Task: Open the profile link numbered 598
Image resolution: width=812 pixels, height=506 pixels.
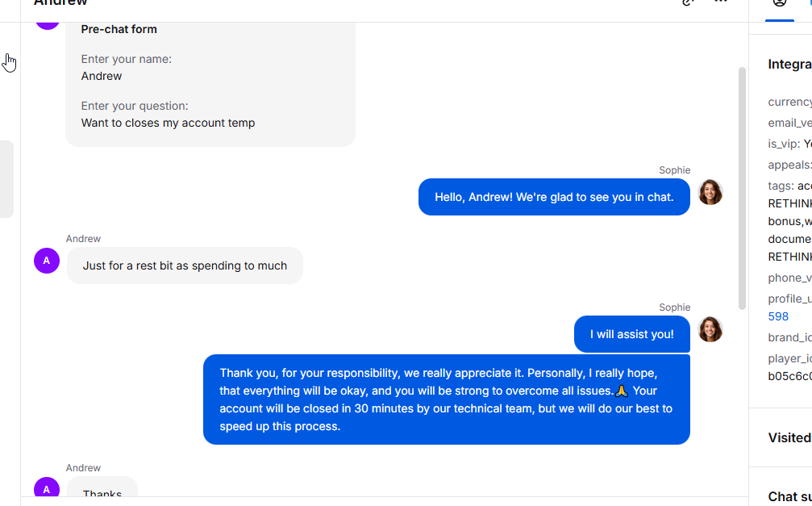Action: click(778, 316)
